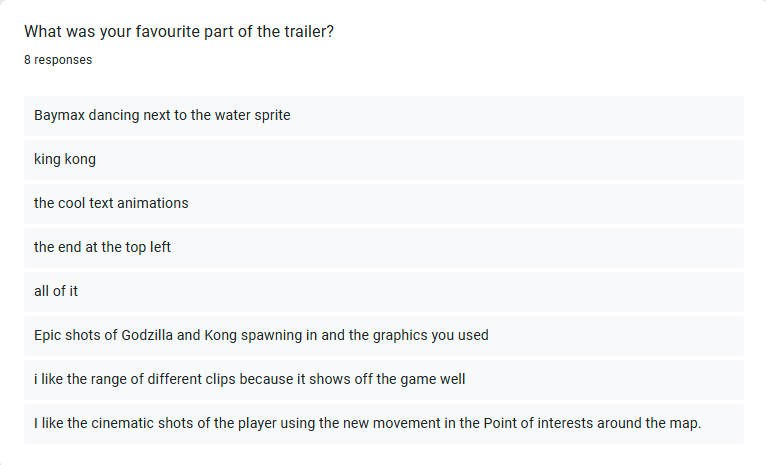Select the "Baymax dancing next to the water sprite" response

(162, 115)
